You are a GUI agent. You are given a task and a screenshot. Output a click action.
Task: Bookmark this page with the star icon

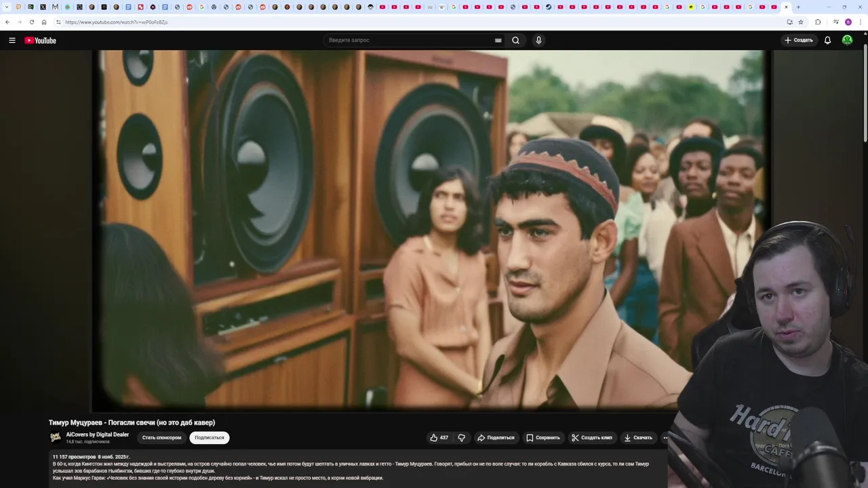pyautogui.click(x=801, y=22)
